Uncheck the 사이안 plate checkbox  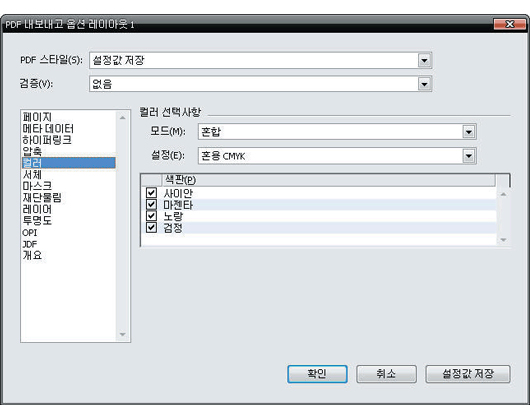coord(151,193)
